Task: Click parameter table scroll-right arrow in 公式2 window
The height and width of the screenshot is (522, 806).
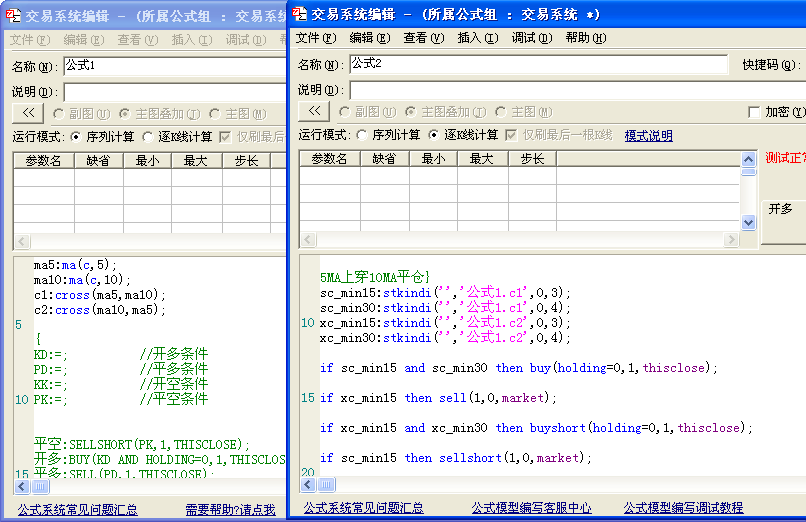Action: pos(731,239)
